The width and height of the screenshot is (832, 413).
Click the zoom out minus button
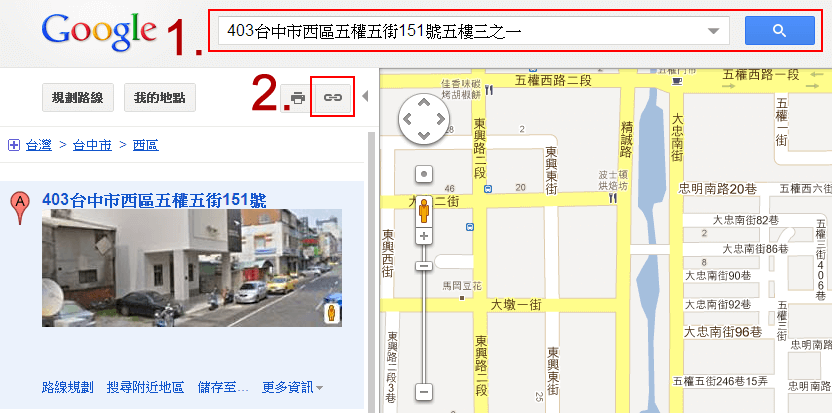[x=423, y=393]
